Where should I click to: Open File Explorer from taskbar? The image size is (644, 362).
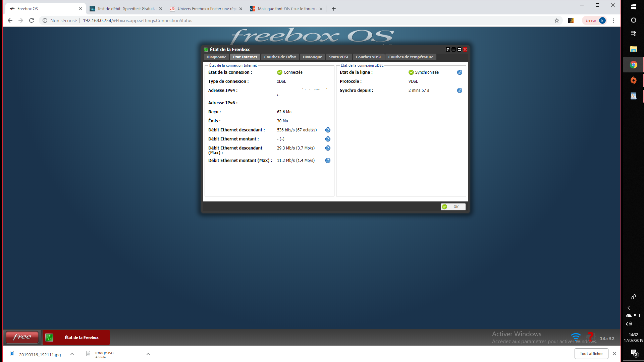point(633,49)
